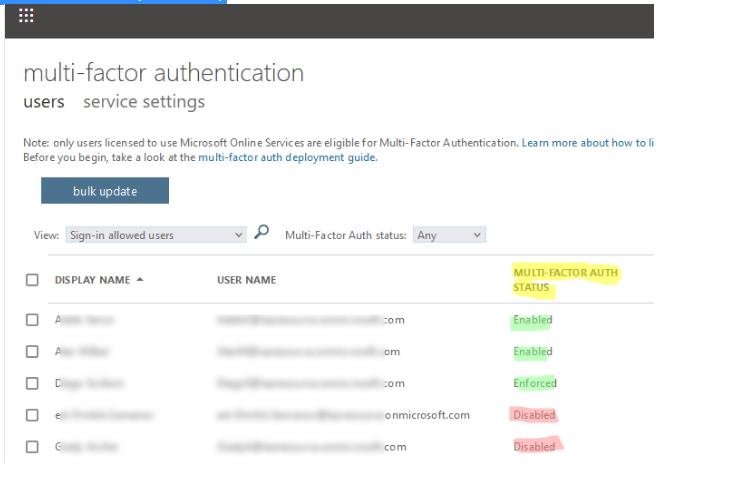
Task: Click the magnifier search icon beside View
Action: click(261, 232)
